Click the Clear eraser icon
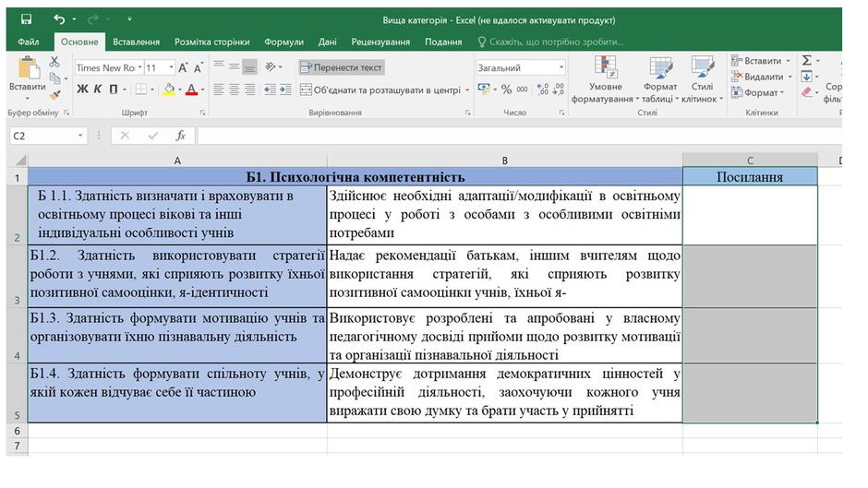This screenshot has width=868, height=488. click(x=806, y=92)
